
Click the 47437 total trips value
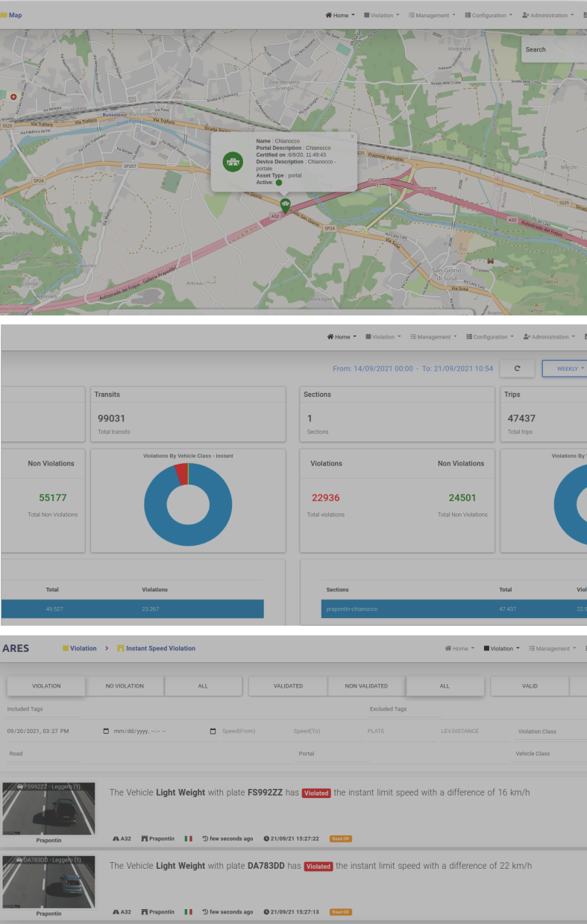coord(521,418)
